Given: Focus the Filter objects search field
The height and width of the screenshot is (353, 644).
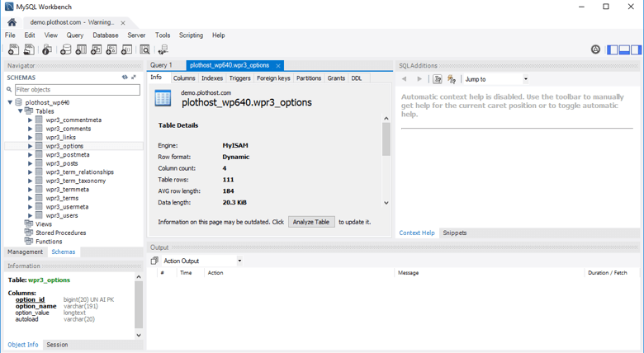Looking at the screenshot, I should [x=78, y=89].
